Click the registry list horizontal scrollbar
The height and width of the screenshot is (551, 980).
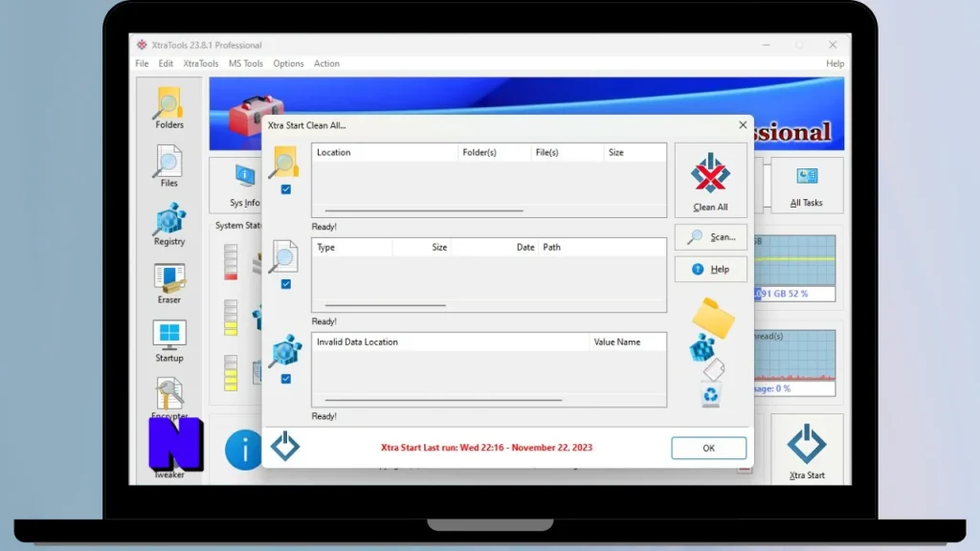[x=443, y=400]
